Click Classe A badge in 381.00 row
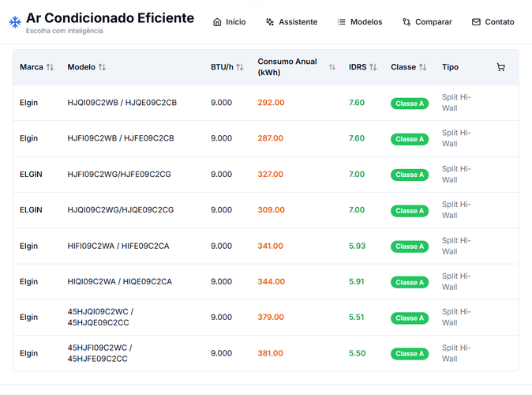The height and width of the screenshot is (395, 532). [410, 354]
